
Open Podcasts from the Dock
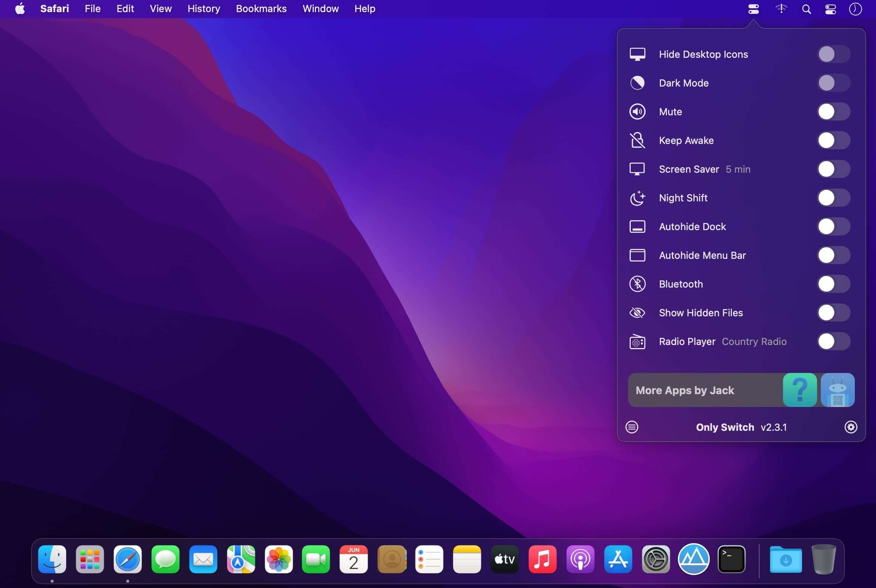pyautogui.click(x=580, y=559)
